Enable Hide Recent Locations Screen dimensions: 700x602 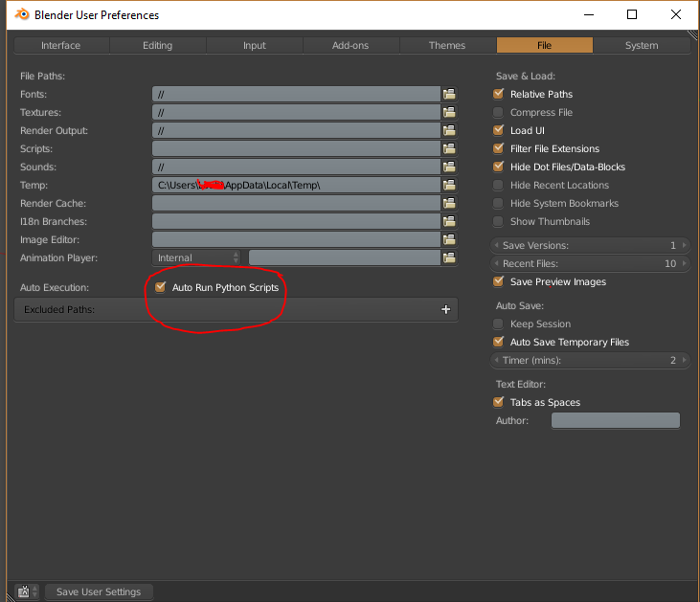click(x=498, y=185)
